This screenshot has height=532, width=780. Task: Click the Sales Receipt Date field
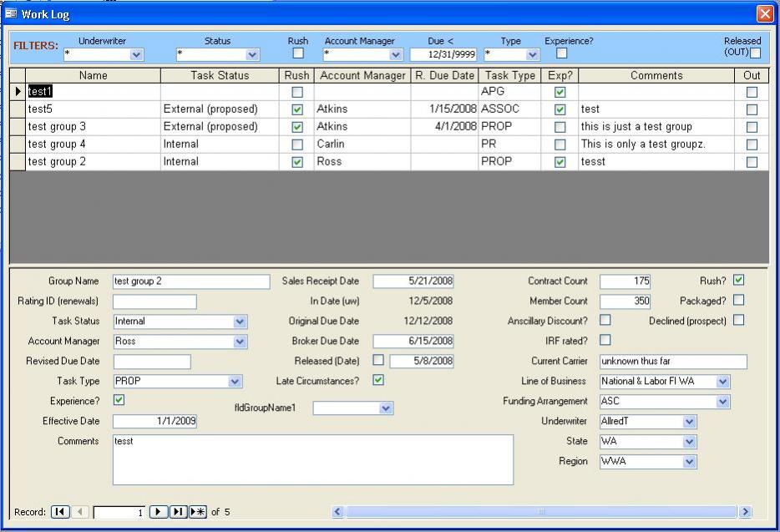tap(413, 281)
